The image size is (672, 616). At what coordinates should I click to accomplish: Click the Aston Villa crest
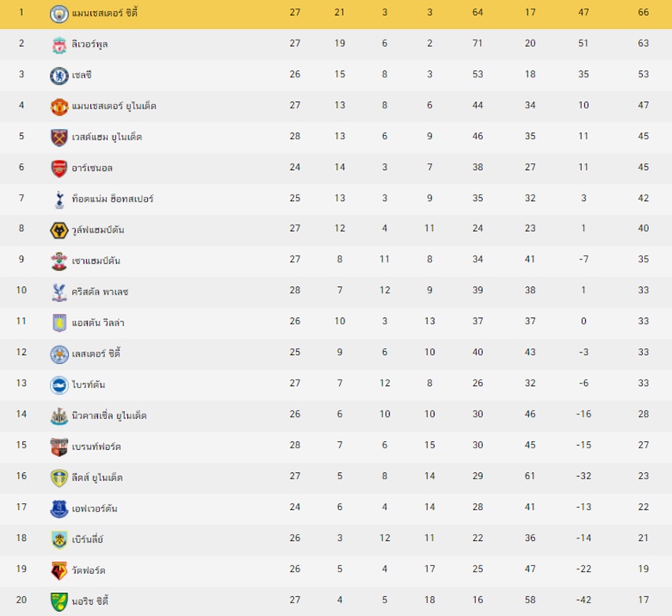tap(59, 323)
